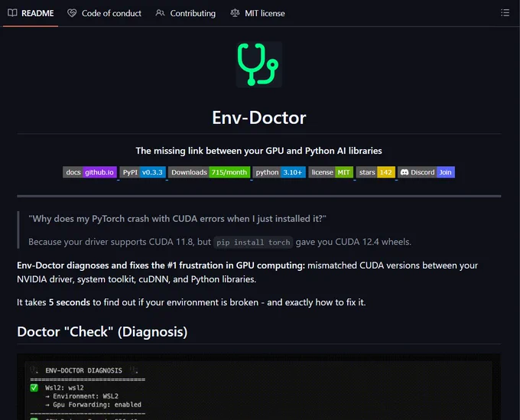Open the docs github.io badge
Viewport: 520px width, 420px height.
tap(89, 172)
